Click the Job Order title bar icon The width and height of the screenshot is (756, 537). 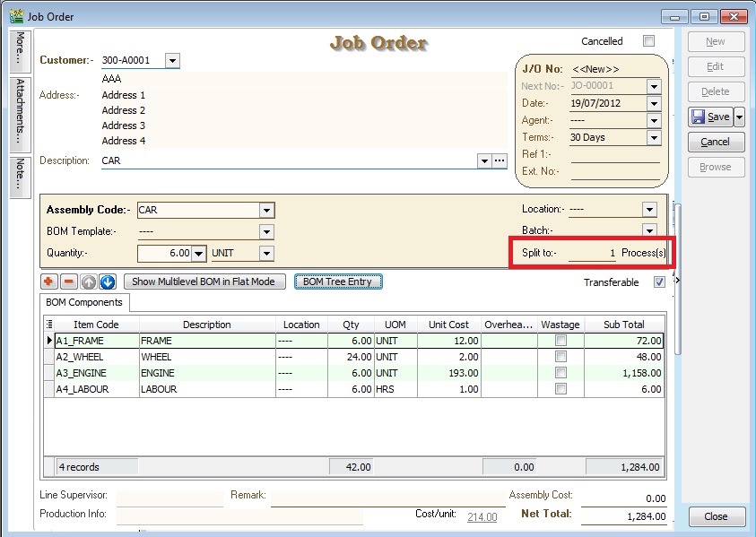coord(15,16)
